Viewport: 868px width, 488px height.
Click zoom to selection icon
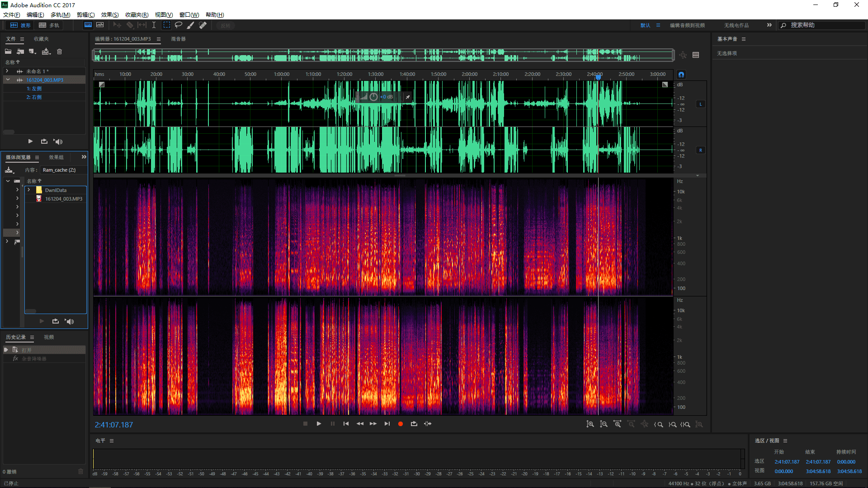(685, 424)
